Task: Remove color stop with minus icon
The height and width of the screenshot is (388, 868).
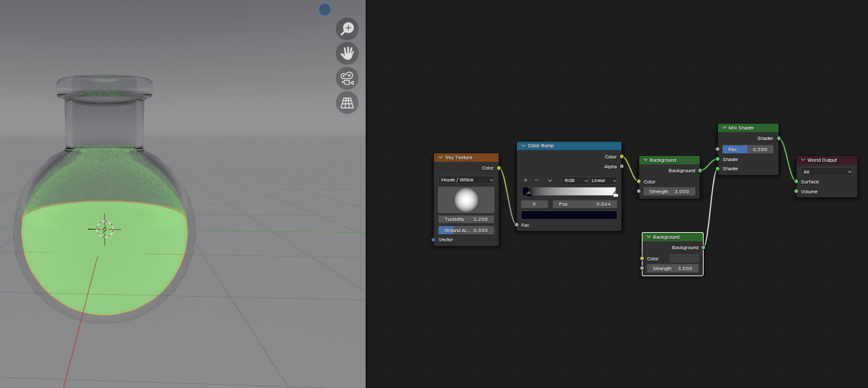Action: click(537, 180)
